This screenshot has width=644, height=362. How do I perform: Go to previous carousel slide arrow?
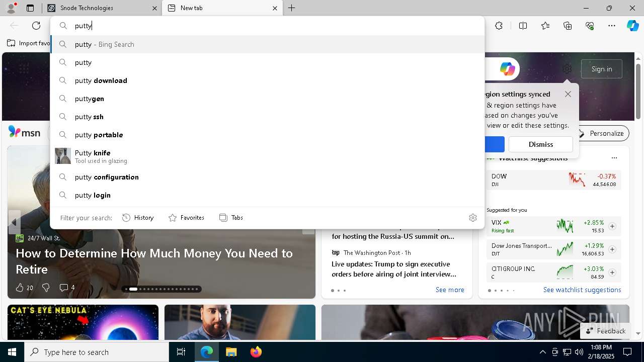[x=14, y=222]
